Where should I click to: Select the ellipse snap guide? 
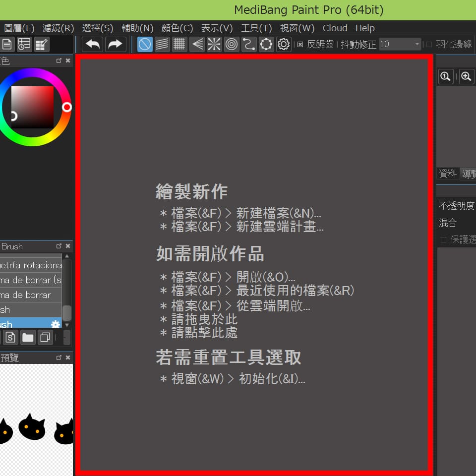(x=266, y=44)
